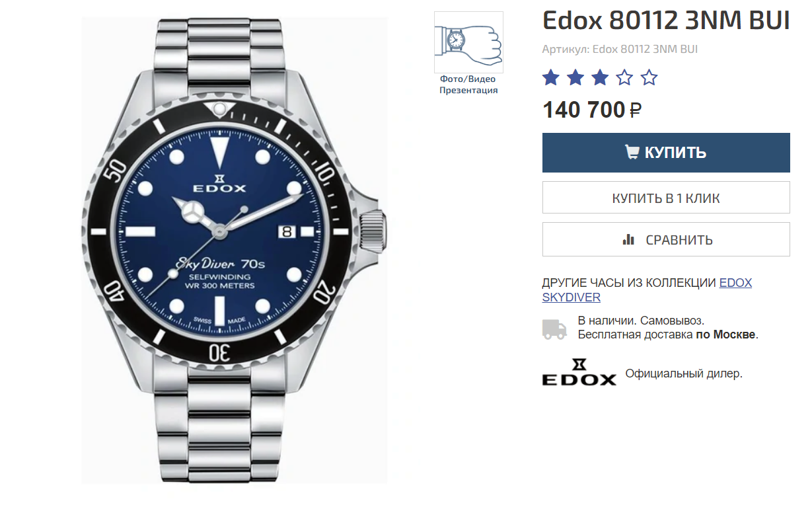Click the КУПИТЬ button
The image size is (812, 509).
coord(666,153)
